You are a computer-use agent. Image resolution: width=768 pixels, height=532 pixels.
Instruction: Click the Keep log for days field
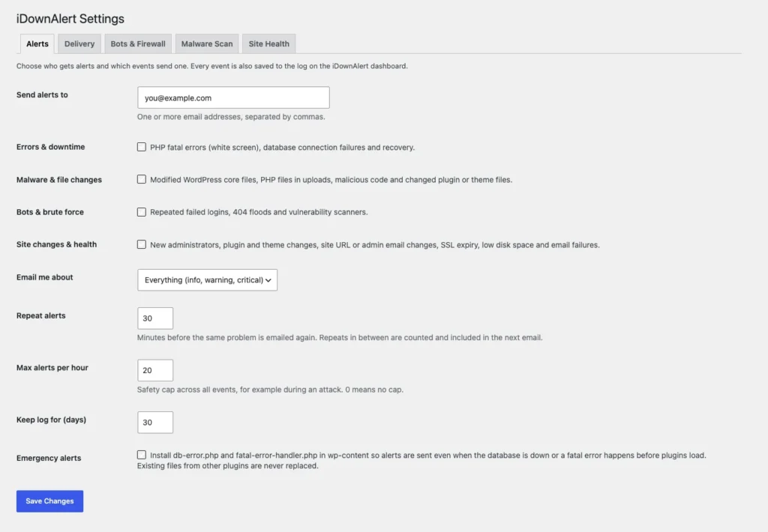155,423
